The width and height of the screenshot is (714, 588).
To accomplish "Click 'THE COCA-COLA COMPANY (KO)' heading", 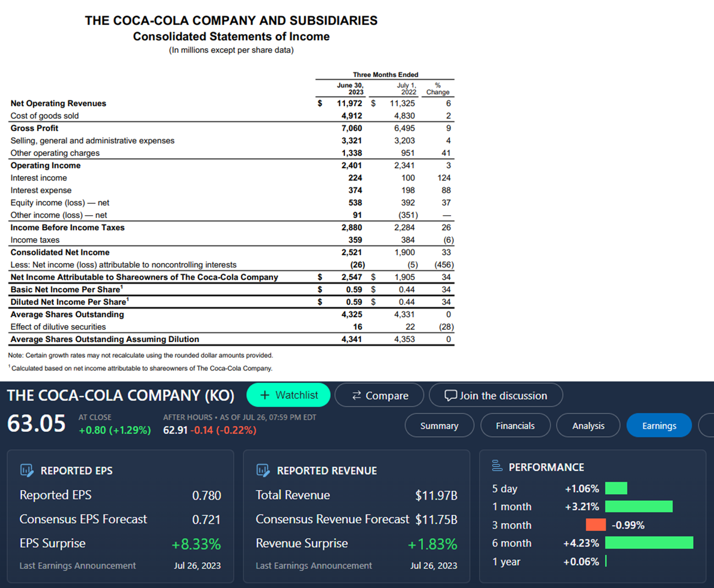I will click(121, 396).
